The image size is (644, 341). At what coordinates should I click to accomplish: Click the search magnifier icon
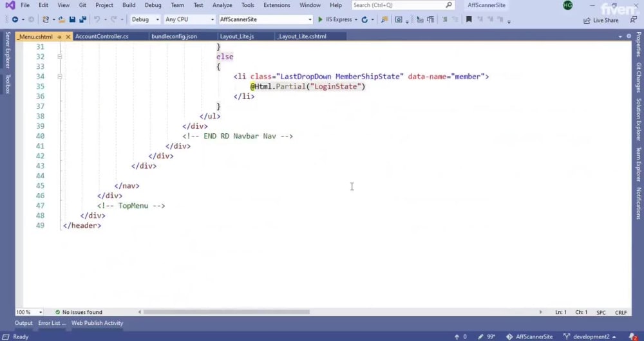pyautogui.click(x=449, y=5)
